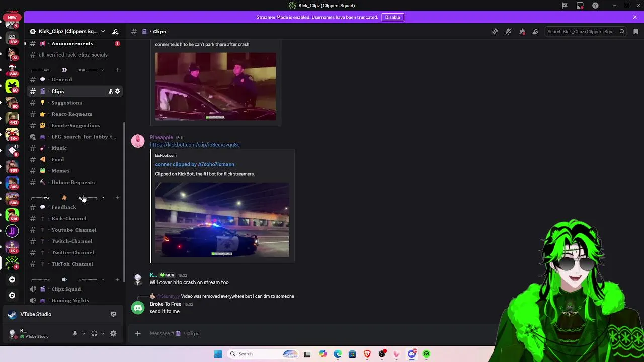Toggle deafen headphones in user panel
This screenshot has width=644, height=362.
pyautogui.click(x=94, y=333)
